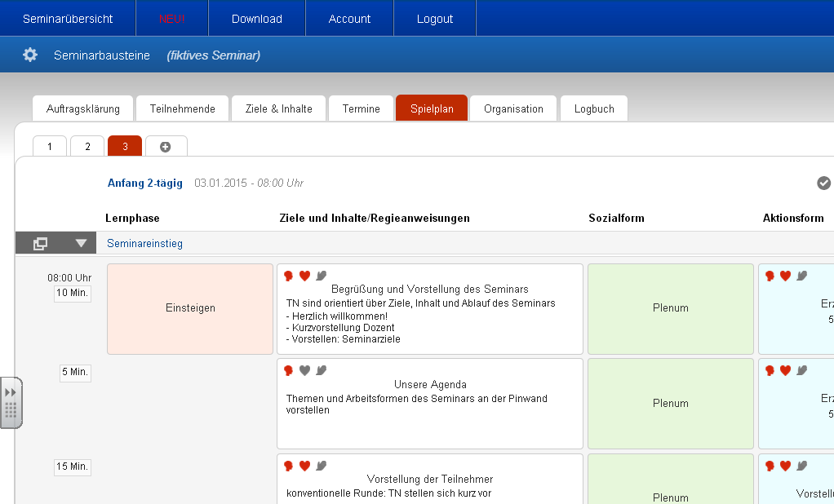Image resolution: width=834 pixels, height=504 pixels.
Task: Open the Download menu item
Action: (257, 19)
